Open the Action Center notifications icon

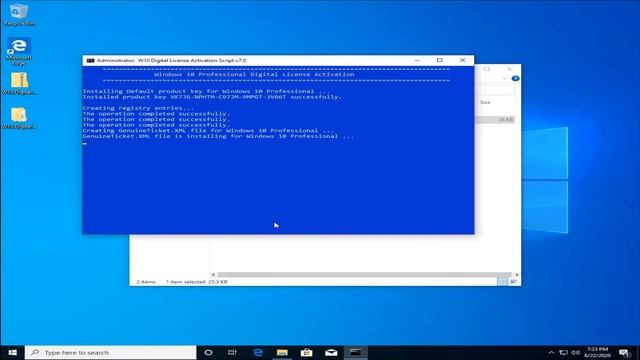[x=624, y=352]
